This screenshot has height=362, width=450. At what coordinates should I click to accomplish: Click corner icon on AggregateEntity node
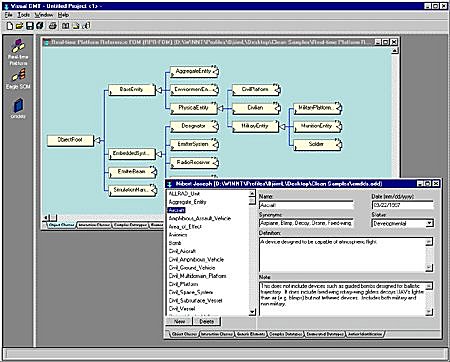tap(215, 71)
